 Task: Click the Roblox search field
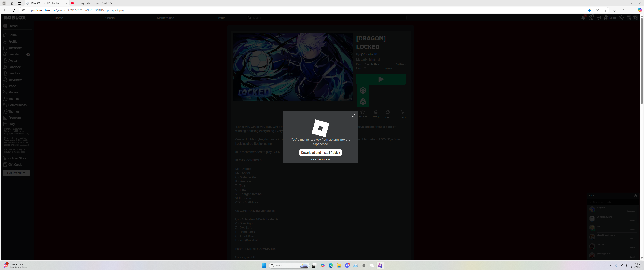click(x=326, y=18)
